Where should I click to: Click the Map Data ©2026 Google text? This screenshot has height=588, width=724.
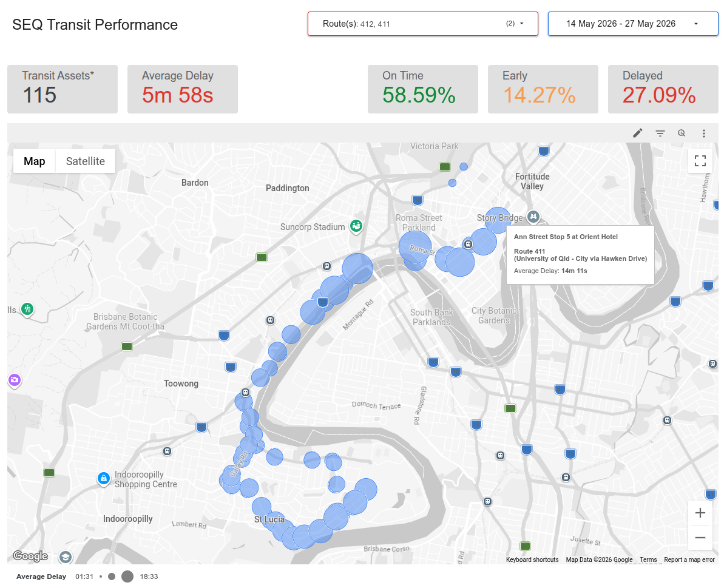pos(599,559)
